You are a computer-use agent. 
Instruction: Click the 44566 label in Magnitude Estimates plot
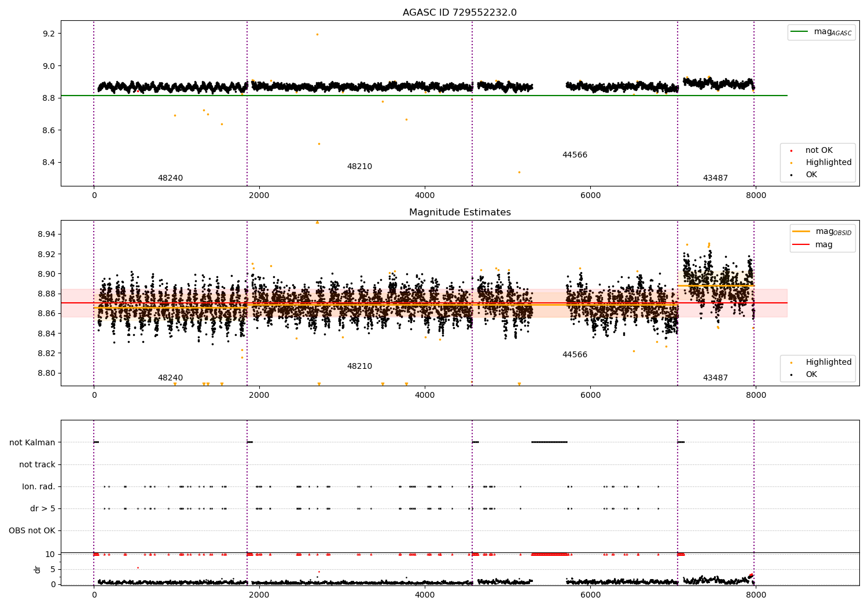pyautogui.click(x=575, y=355)
